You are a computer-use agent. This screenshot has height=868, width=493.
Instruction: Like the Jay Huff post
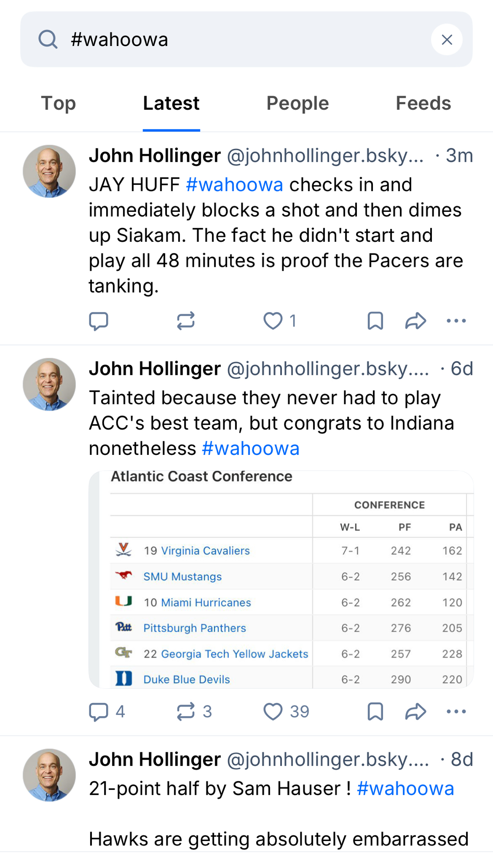pos(273,321)
